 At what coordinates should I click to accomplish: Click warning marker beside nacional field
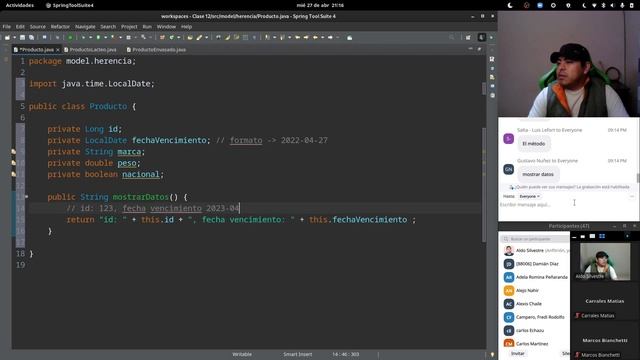tap(14, 174)
